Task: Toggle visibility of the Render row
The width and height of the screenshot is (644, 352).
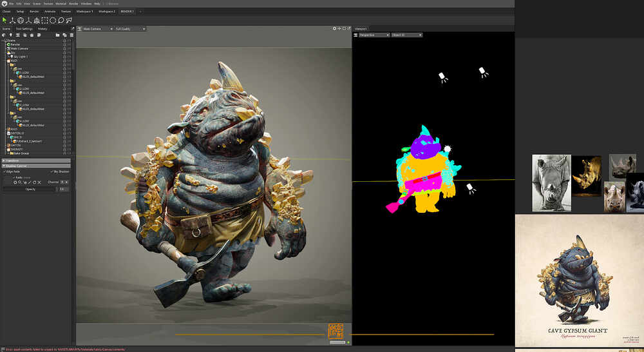Action: 64,44
